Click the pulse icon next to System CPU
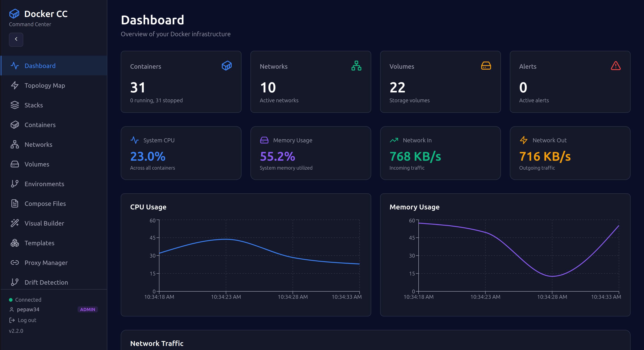This screenshot has height=350, width=644. pos(135,140)
